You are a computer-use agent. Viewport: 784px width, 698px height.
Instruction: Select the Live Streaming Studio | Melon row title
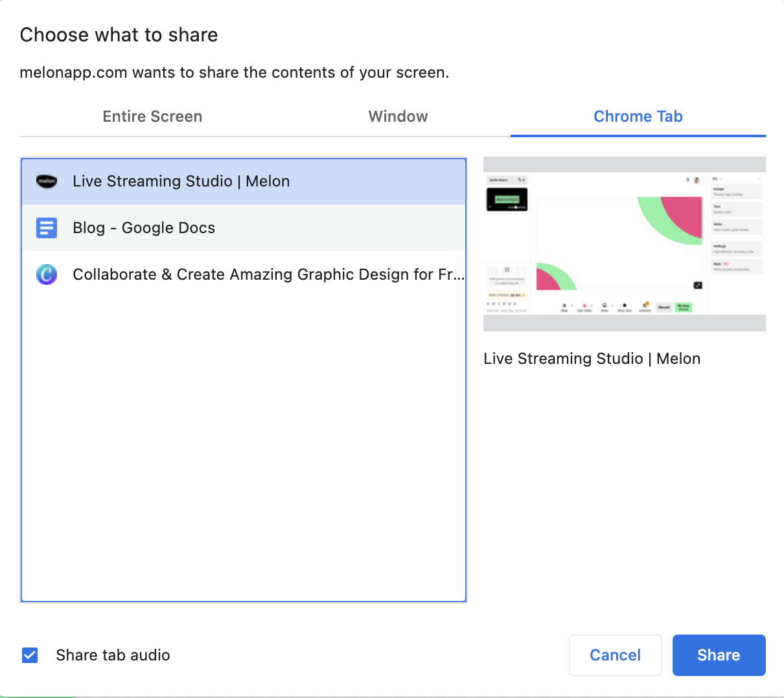pyautogui.click(x=181, y=181)
